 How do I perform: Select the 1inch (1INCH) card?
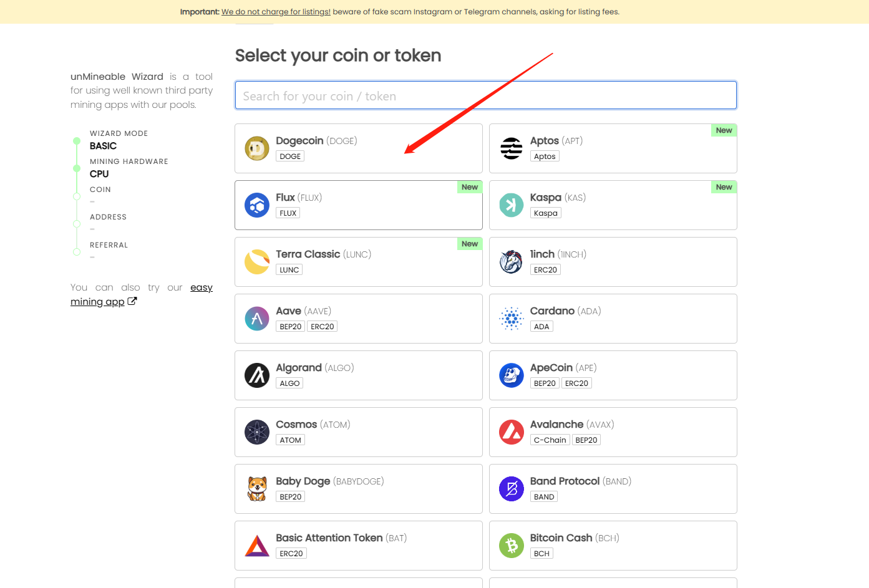(613, 262)
